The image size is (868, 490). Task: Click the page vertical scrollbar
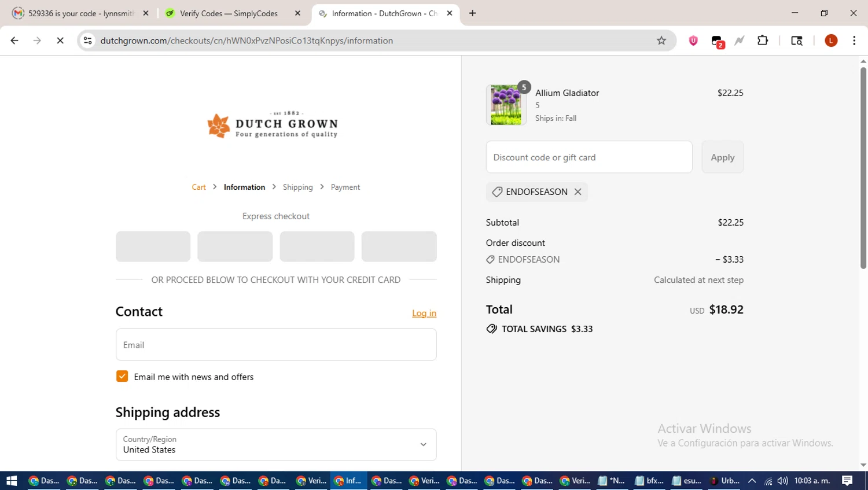[863, 168]
